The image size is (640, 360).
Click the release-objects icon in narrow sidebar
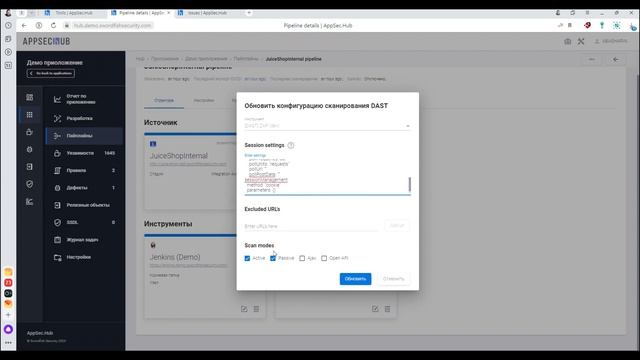tap(29, 167)
